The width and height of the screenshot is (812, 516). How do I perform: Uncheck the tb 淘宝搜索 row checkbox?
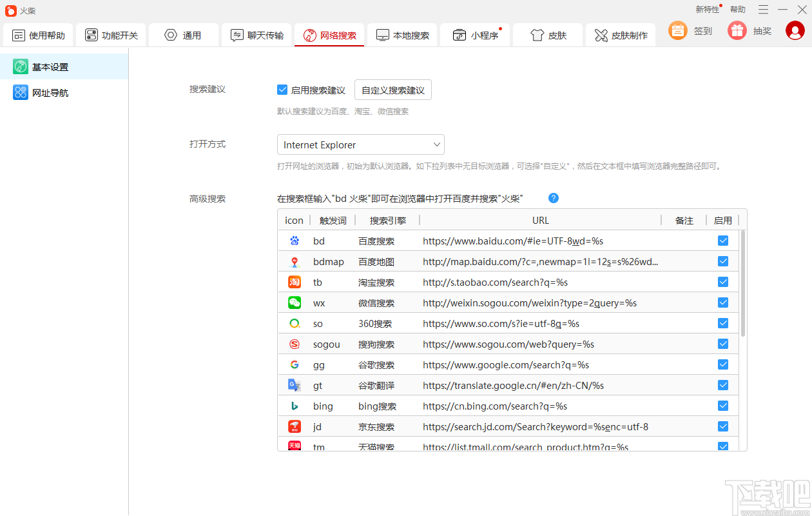tap(723, 282)
